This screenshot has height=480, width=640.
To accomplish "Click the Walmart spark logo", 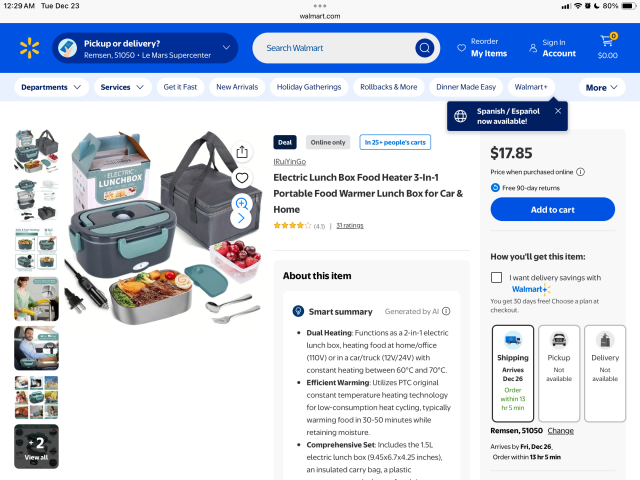I will (x=29, y=48).
